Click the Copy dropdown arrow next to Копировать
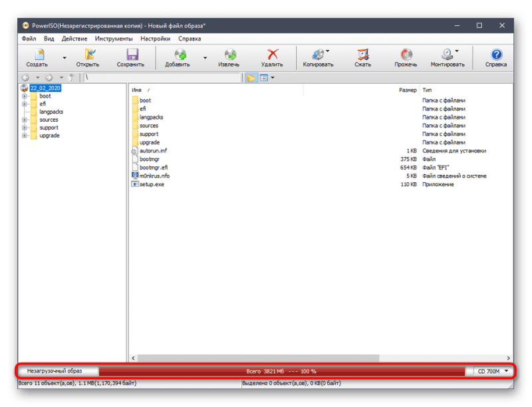 click(x=327, y=51)
